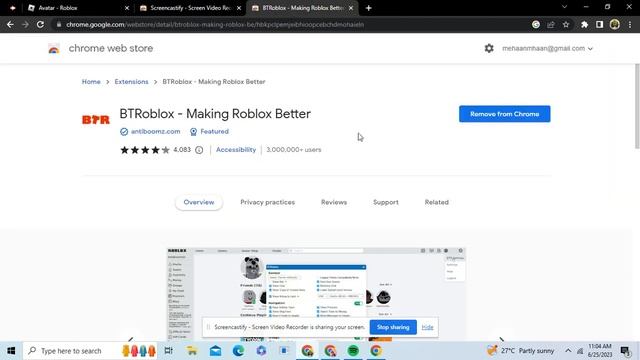Select the BTRoblox browser tab

(302, 8)
